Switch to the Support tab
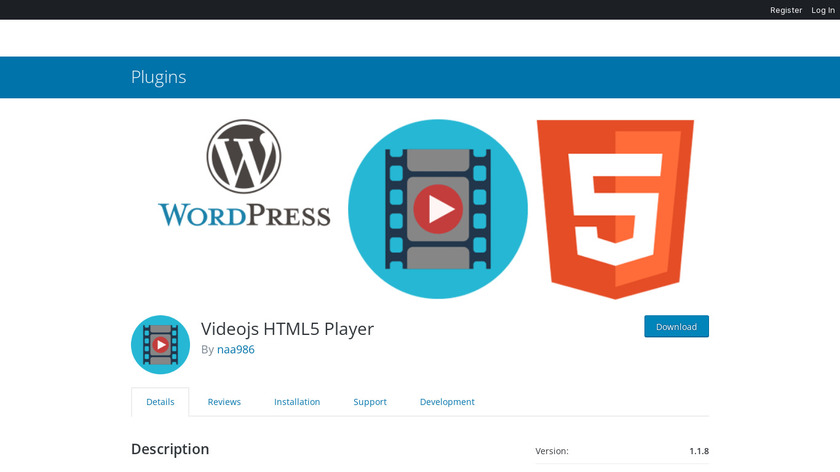Screen dimensions: 840x472 click(x=370, y=402)
